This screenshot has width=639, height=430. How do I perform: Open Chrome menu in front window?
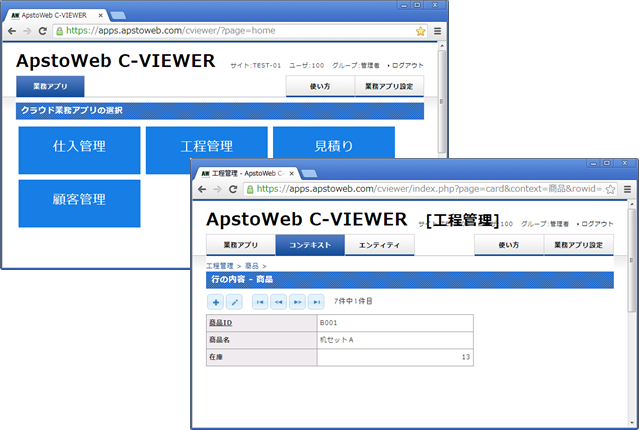pyautogui.click(x=628, y=189)
